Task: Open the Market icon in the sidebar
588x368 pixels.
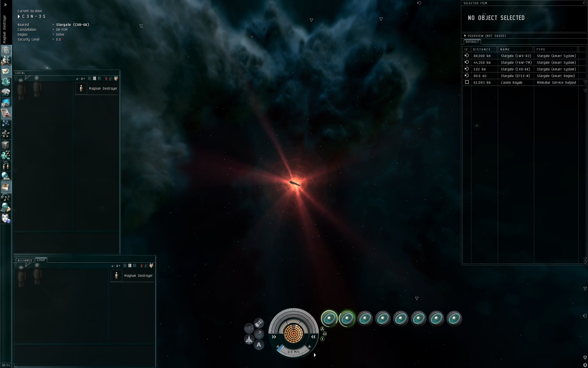Action: point(6,92)
